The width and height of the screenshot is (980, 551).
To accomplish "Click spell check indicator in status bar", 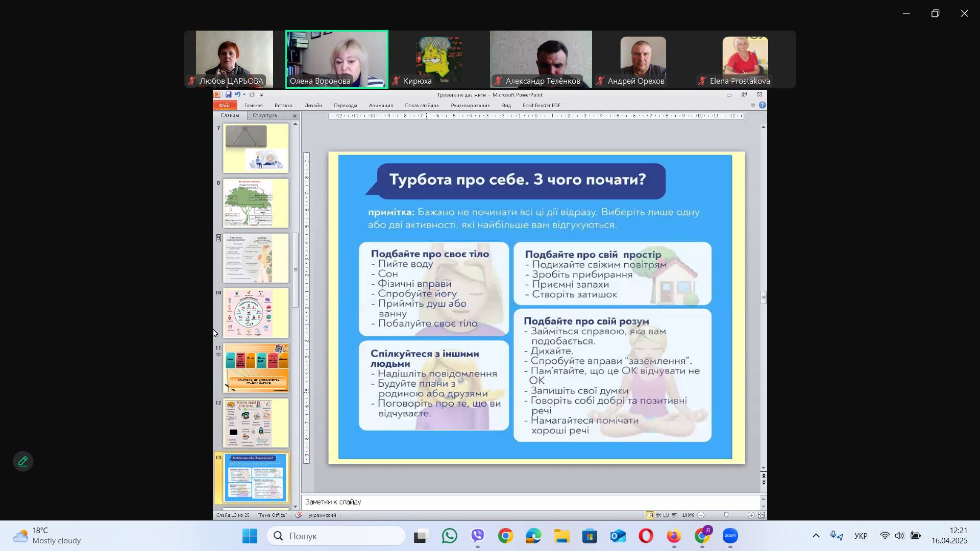I will pos(298,516).
